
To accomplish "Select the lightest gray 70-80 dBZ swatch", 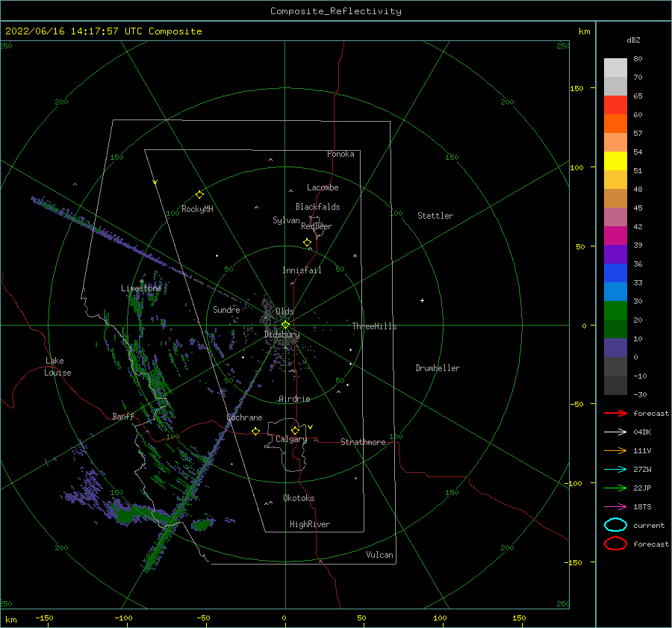I will (615, 68).
